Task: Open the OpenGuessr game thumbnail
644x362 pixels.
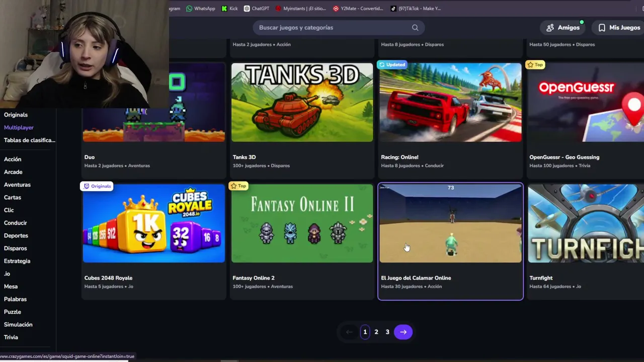Action: click(x=586, y=102)
